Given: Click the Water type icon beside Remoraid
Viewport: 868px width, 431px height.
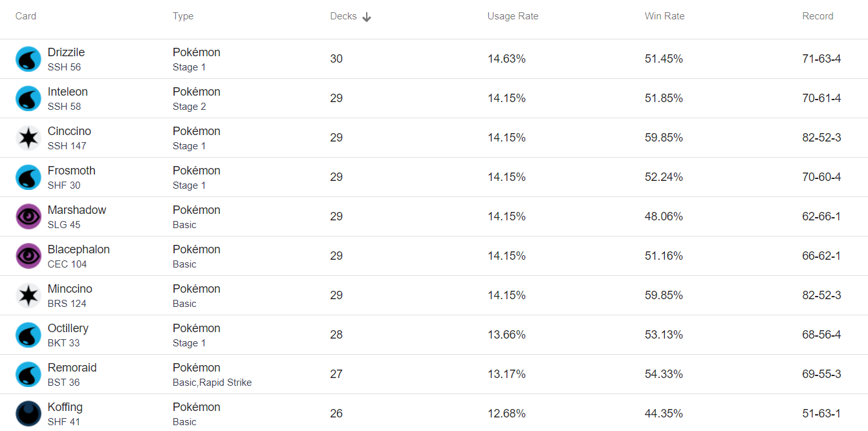Looking at the screenshot, I should pos(28,374).
